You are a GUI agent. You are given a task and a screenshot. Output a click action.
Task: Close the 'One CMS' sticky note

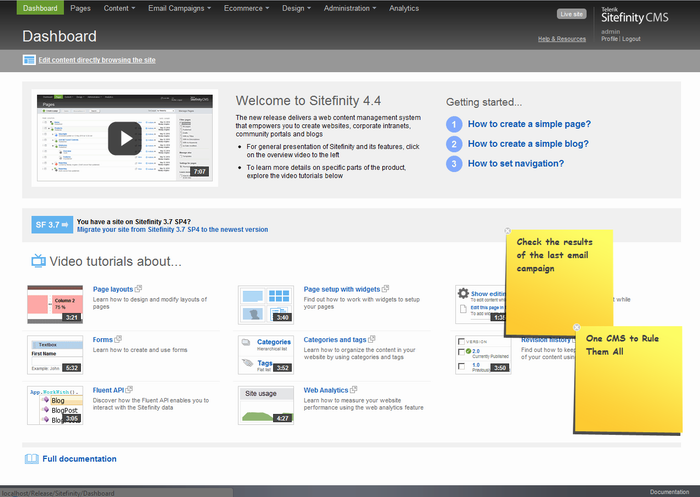(x=577, y=328)
